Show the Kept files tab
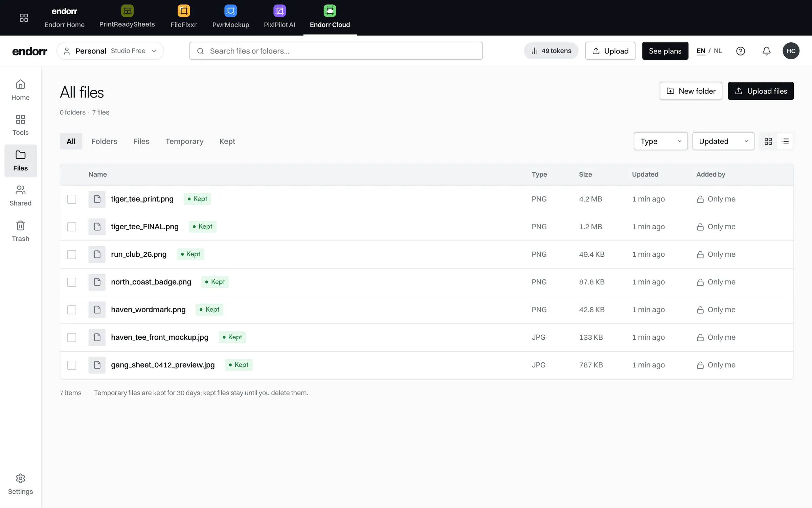Screen dimensions: 812x508 pyautogui.click(x=227, y=141)
